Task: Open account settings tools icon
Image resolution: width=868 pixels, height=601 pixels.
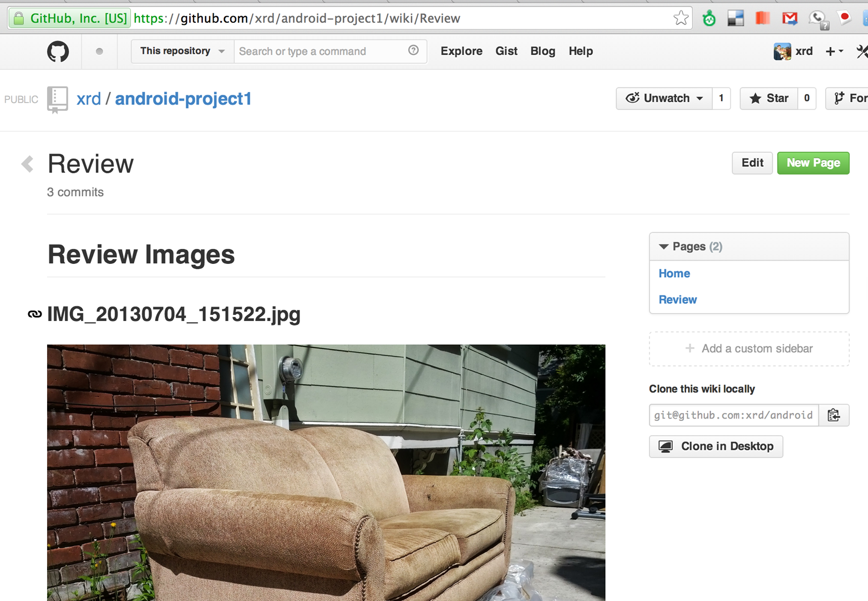Action: tap(862, 52)
